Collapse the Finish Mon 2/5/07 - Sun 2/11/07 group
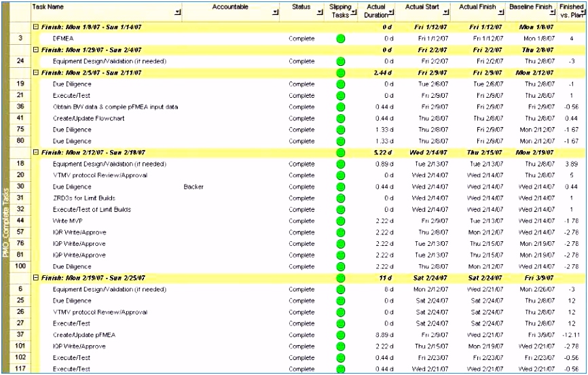This screenshot has width=588, height=375. click(36, 73)
